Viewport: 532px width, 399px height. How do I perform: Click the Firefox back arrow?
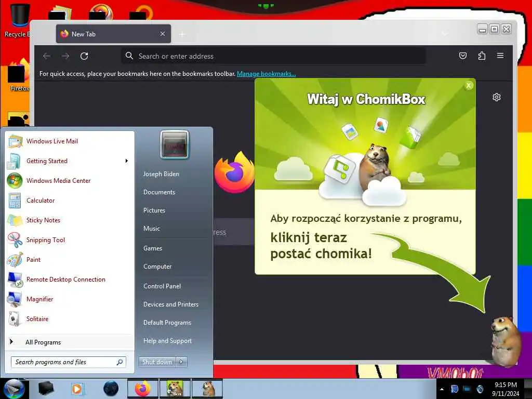tap(47, 56)
